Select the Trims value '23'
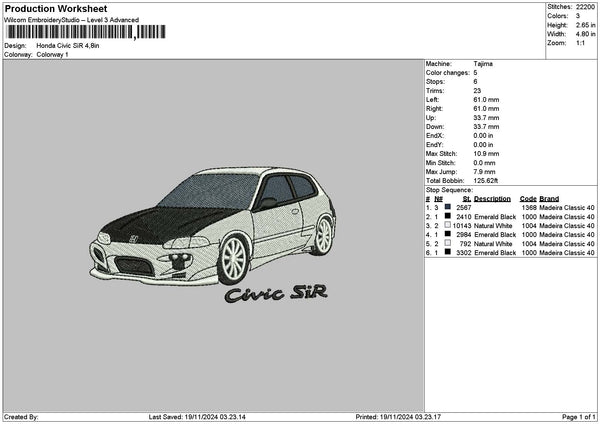Screen dimensions: 600x424 (477, 91)
